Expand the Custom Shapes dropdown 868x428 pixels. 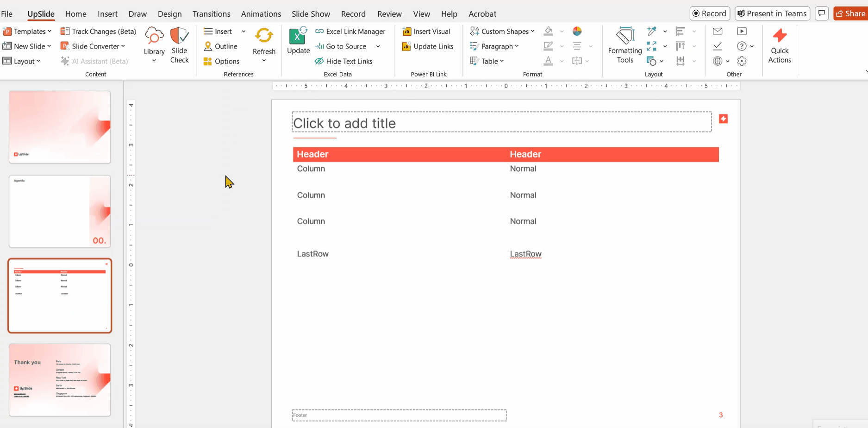tap(502, 31)
